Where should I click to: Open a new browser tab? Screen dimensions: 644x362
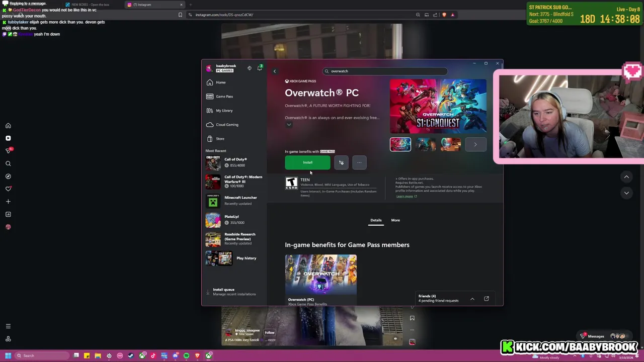[x=191, y=5]
